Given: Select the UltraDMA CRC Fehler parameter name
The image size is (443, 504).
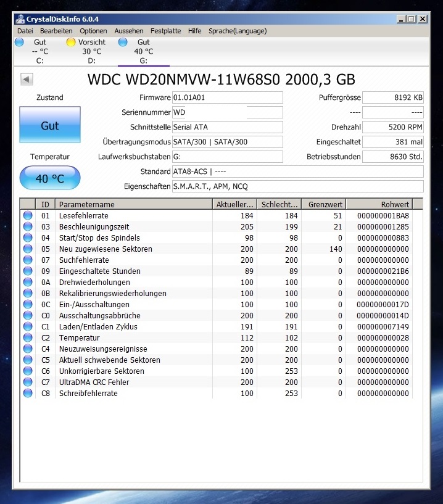Looking at the screenshot, I should [x=94, y=382].
